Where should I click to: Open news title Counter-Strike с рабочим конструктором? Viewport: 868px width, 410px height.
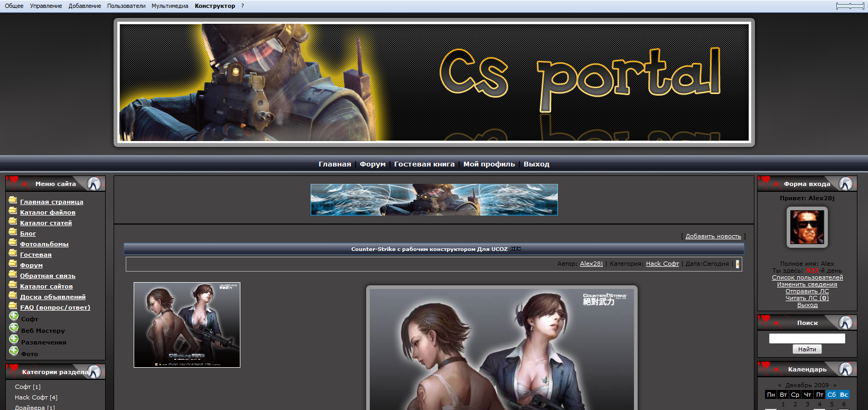429,249
